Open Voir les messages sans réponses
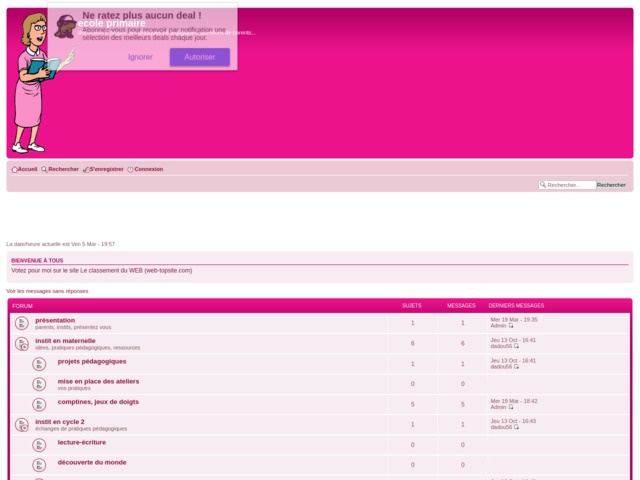 tap(47, 291)
